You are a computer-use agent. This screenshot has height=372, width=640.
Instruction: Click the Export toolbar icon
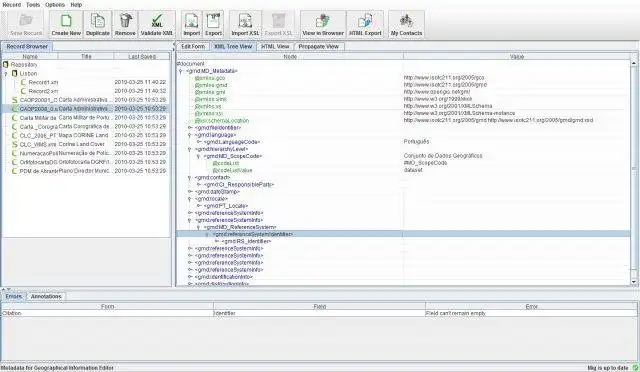pyautogui.click(x=213, y=20)
